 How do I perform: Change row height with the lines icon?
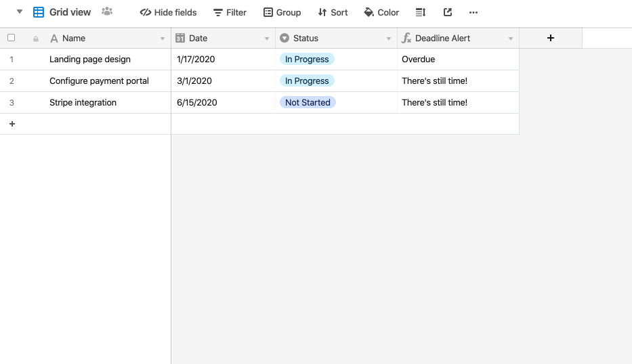tap(421, 12)
